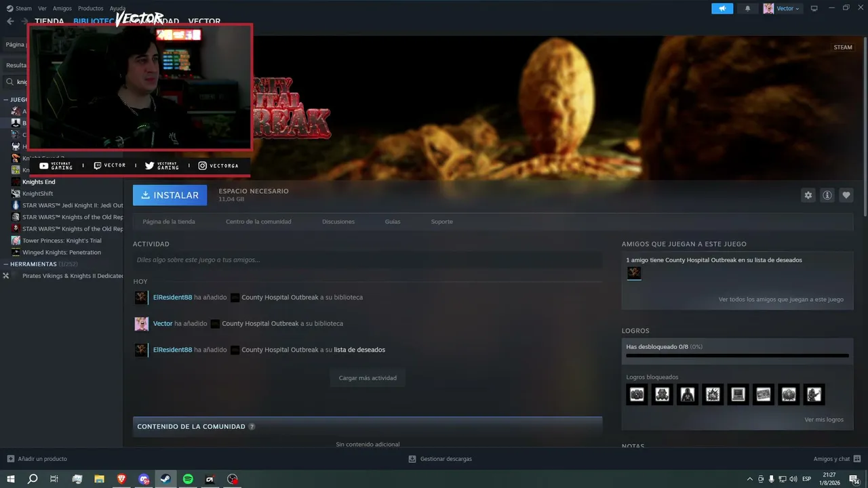Open Gestionar descargas
The height and width of the screenshot is (488, 868).
[440, 459]
